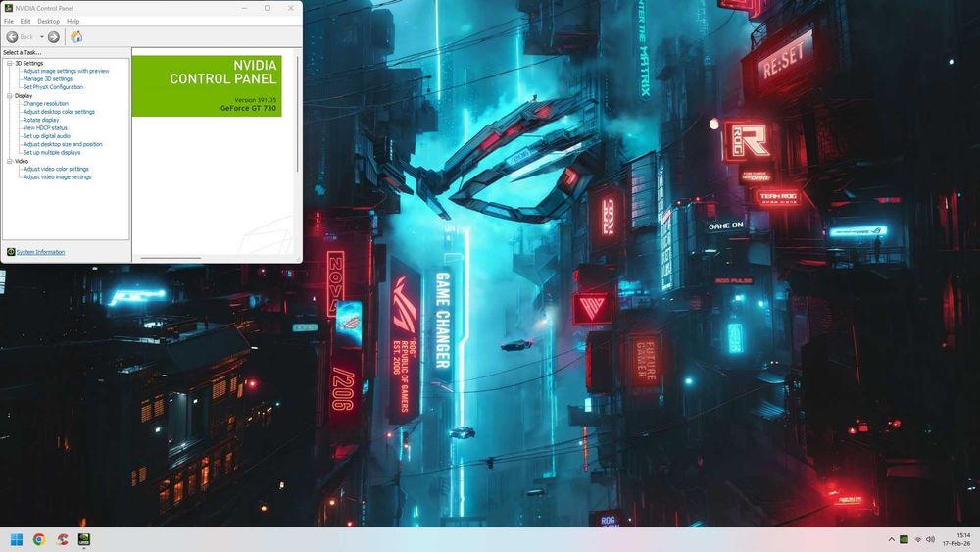Click the NVIDIA window title bar icon
This screenshot has width=980, height=552.
(8, 8)
